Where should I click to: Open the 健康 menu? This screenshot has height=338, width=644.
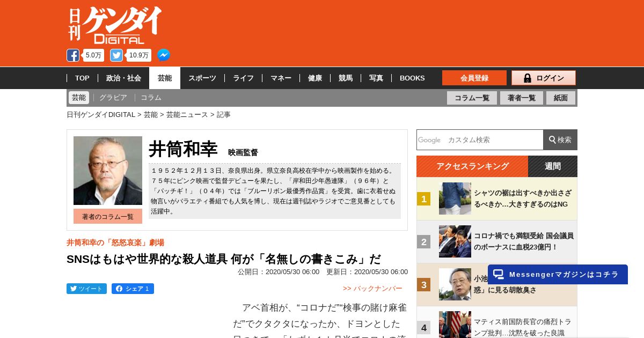315,78
